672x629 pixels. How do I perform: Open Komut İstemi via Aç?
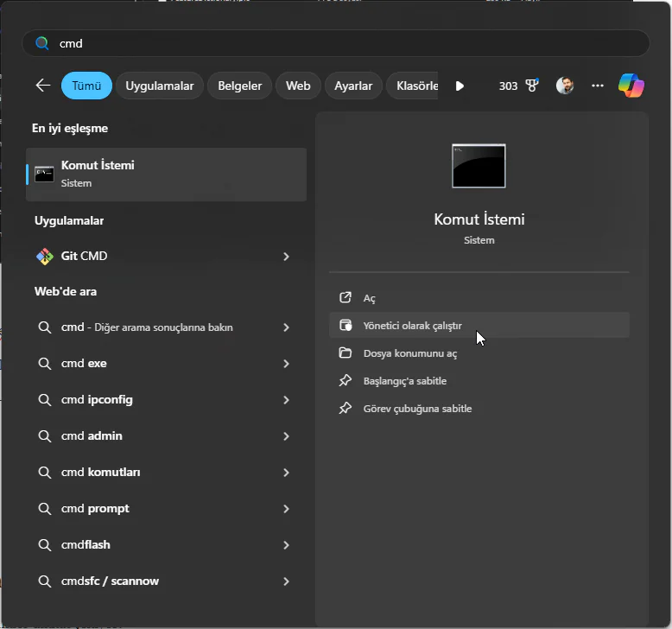coord(479,297)
